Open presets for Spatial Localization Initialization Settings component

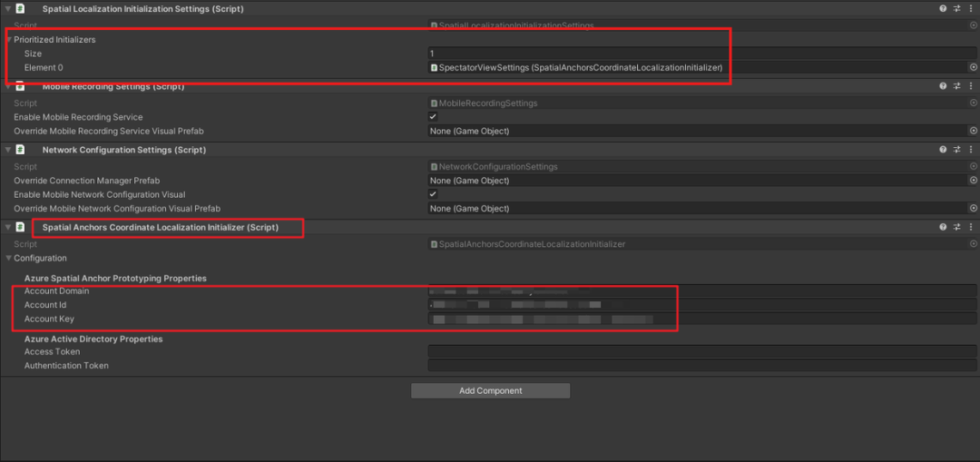[957, 9]
